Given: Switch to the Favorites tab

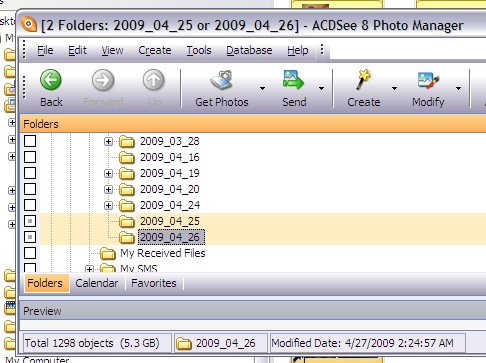Looking at the screenshot, I should (154, 283).
